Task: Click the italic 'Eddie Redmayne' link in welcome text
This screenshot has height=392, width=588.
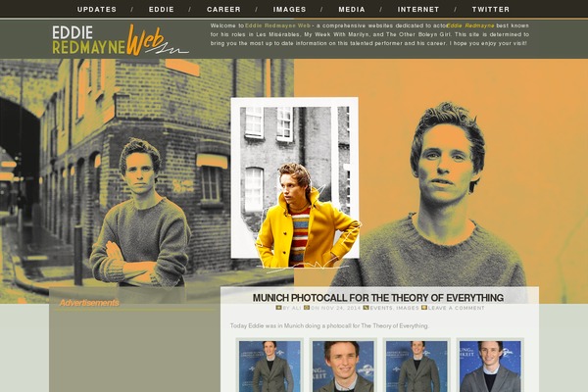Action: (470, 25)
